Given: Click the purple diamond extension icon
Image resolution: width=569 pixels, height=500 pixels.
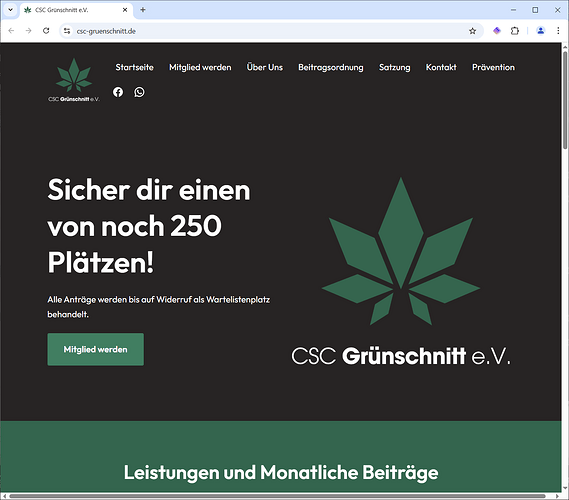Looking at the screenshot, I should 497,31.
